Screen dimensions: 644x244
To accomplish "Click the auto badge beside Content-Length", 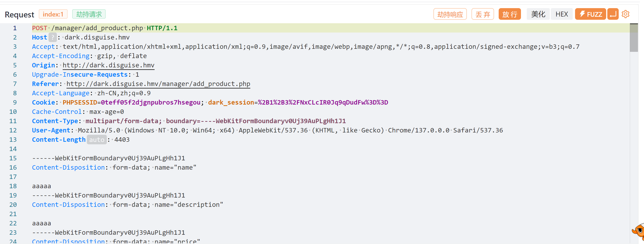I will point(97,140).
